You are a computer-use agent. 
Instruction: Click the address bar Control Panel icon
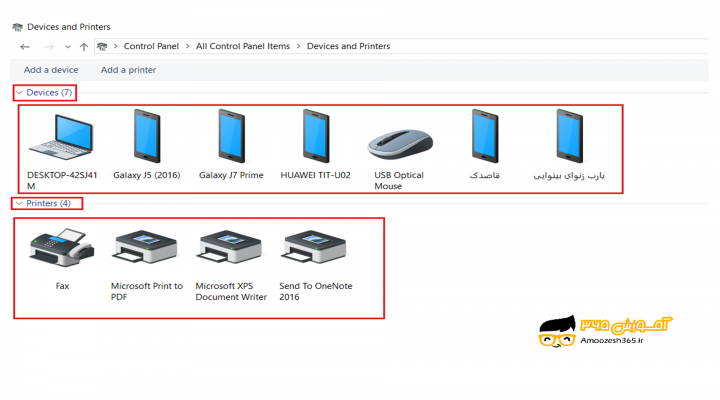click(102, 46)
